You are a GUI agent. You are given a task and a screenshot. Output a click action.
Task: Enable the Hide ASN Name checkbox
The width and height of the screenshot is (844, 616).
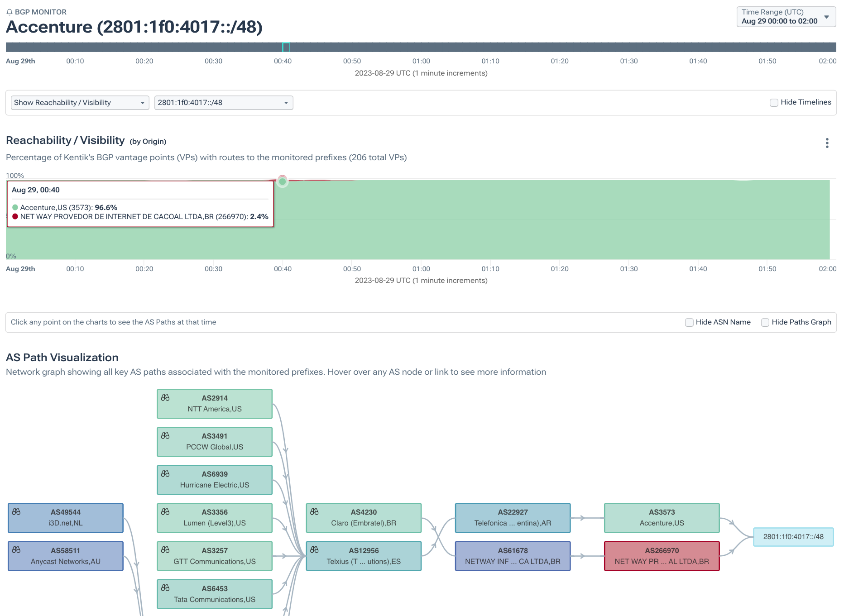[x=689, y=322]
